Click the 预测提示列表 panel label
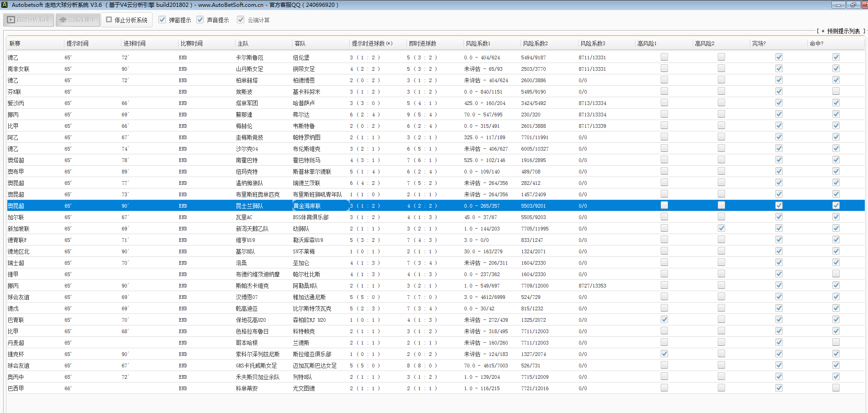The height and width of the screenshot is (413, 868). [x=843, y=31]
